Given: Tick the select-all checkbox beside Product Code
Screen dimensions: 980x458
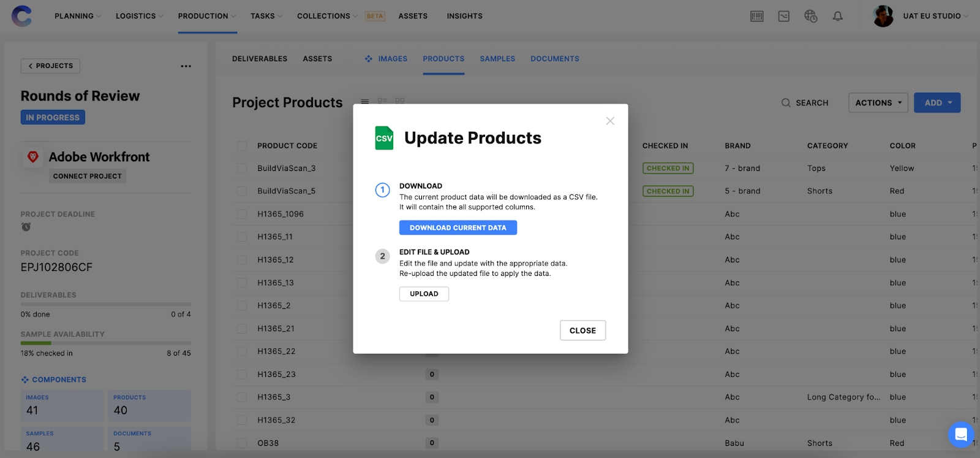Looking at the screenshot, I should click(242, 146).
